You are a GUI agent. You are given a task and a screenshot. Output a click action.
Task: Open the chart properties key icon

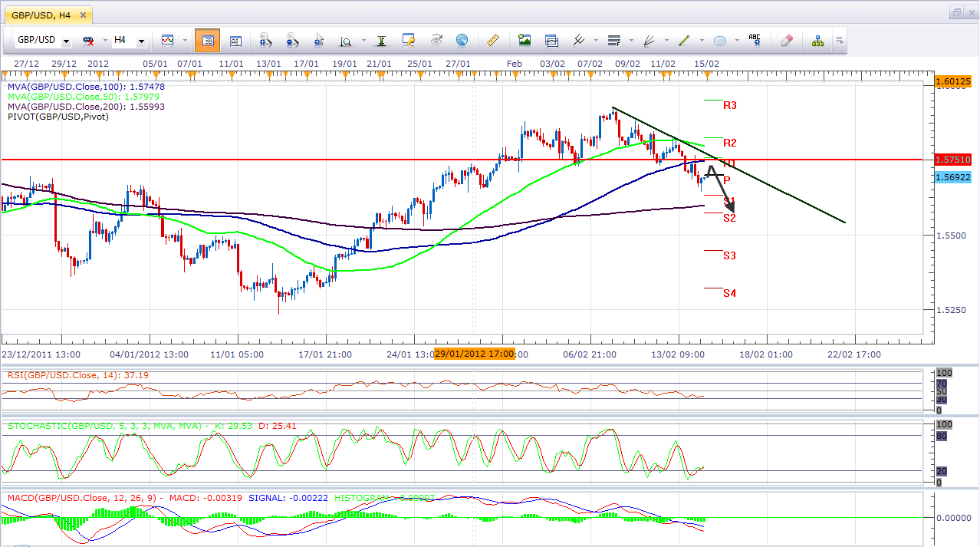(408, 40)
